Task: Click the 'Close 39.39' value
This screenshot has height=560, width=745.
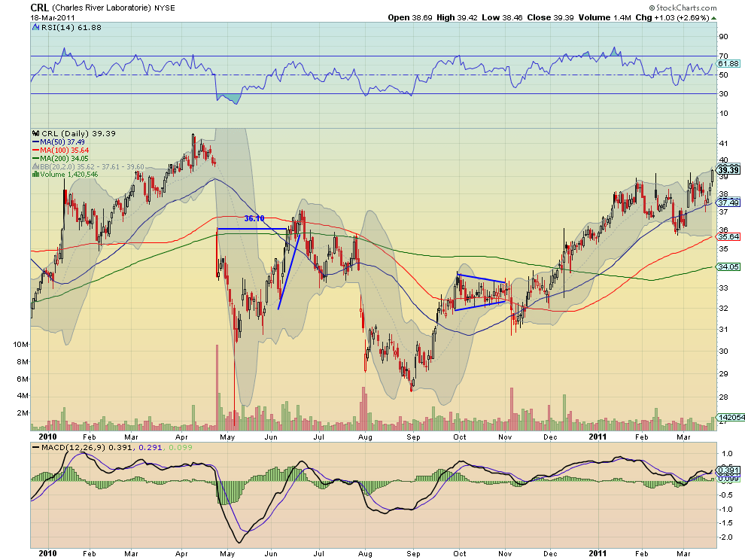Action: (550, 17)
